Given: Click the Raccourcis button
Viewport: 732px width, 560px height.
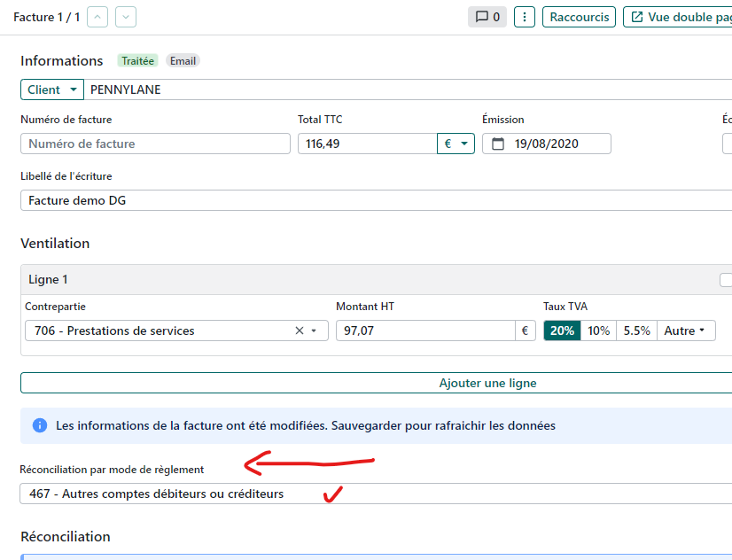Looking at the screenshot, I should [579, 17].
